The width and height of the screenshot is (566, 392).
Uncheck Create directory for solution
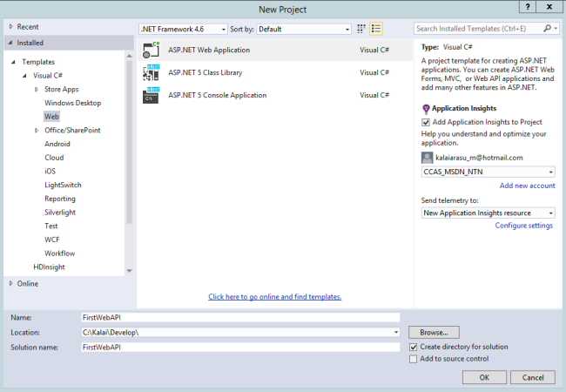pyautogui.click(x=414, y=348)
